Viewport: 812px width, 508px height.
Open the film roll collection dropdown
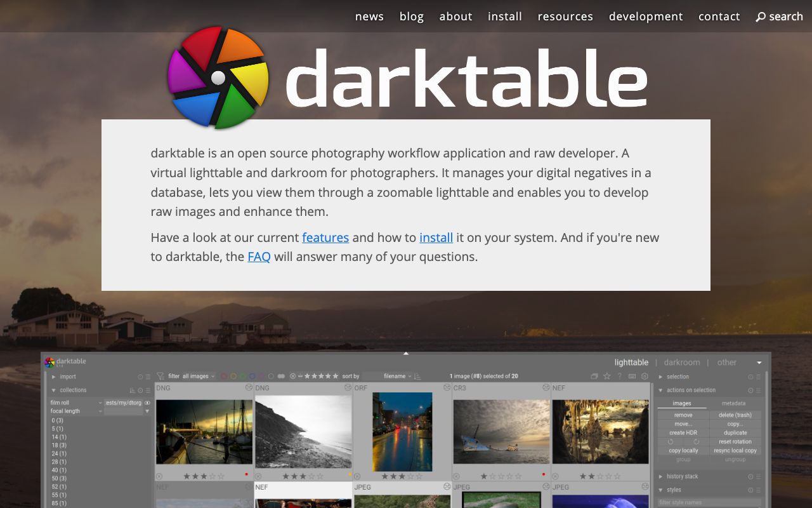click(x=76, y=403)
